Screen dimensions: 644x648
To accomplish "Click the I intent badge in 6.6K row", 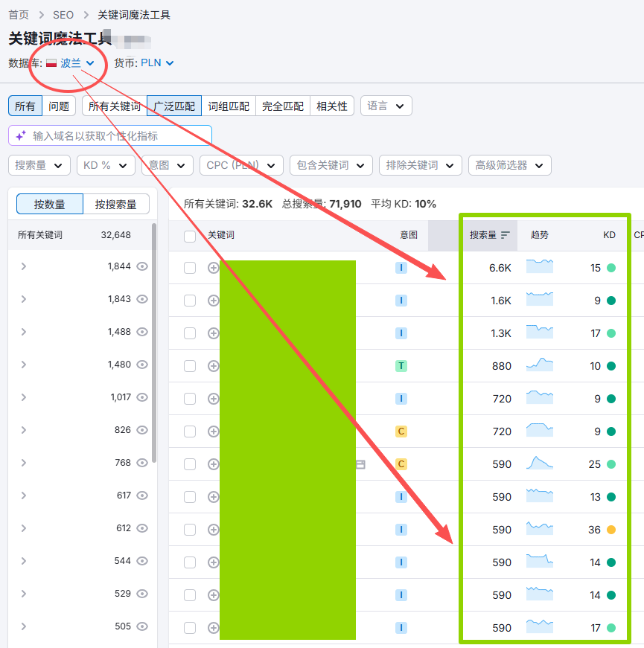I will point(401,268).
